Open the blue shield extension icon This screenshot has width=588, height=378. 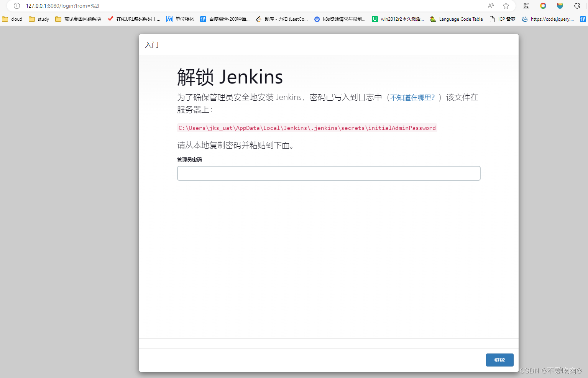[x=560, y=6]
